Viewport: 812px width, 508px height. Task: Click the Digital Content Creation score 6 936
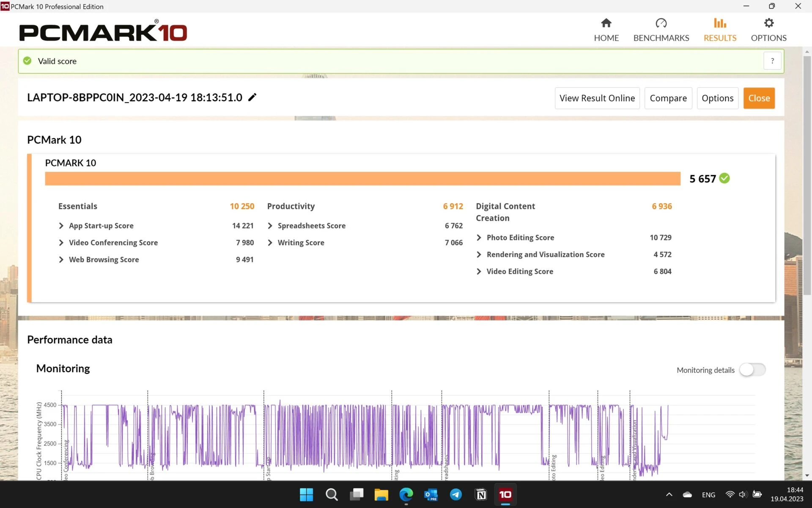(662, 206)
